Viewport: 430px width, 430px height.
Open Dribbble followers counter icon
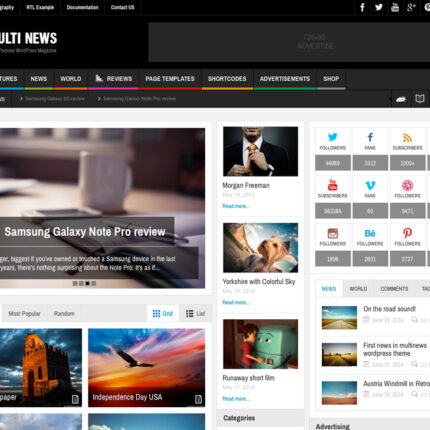click(x=407, y=185)
